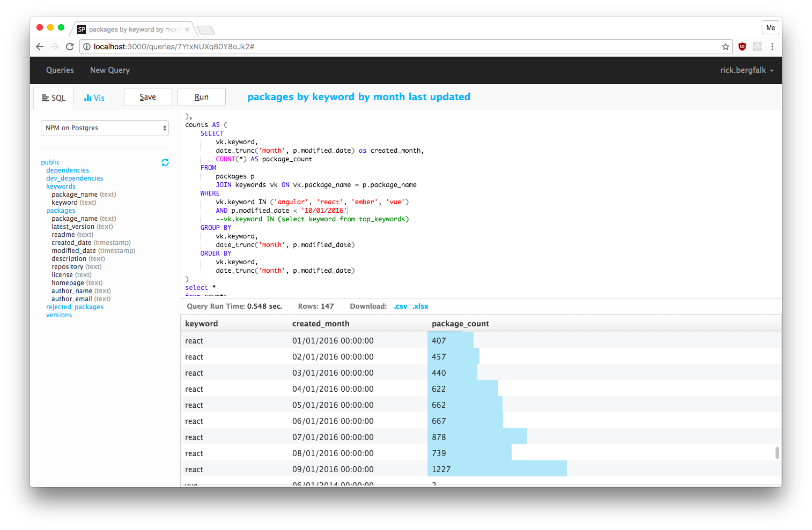Download results as .csv
812x530 pixels.
tap(401, 306)
